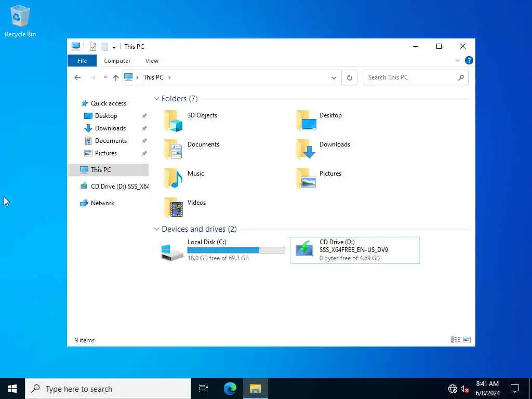Open the Recent locations dropdown

pyautogui.click(x=105, y=77)
